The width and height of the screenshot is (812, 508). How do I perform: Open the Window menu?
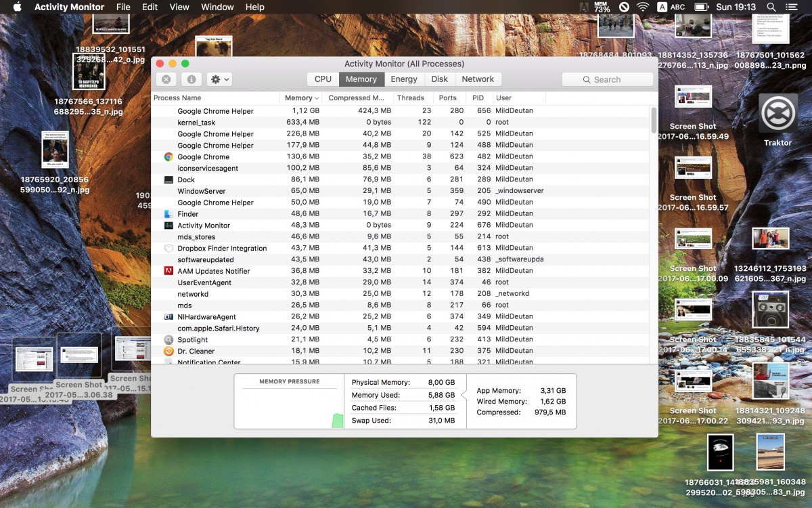click(x=218, y=7)
